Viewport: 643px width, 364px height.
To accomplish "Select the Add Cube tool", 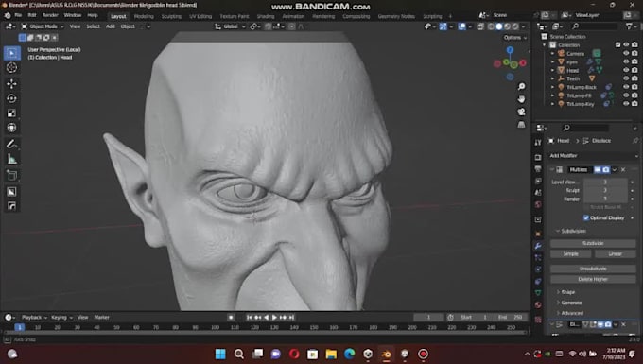I will pos(11,176).
